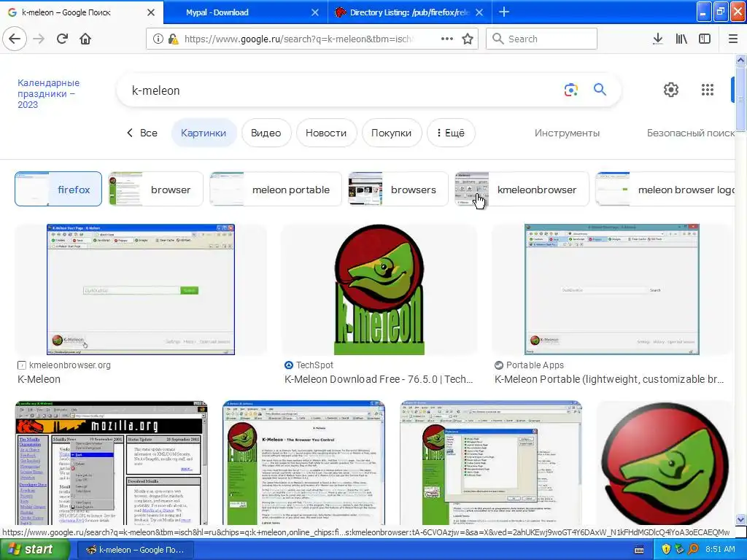Switch to Покупки results
This screenshot has width=747, height=560.
[x=391, y=133]
